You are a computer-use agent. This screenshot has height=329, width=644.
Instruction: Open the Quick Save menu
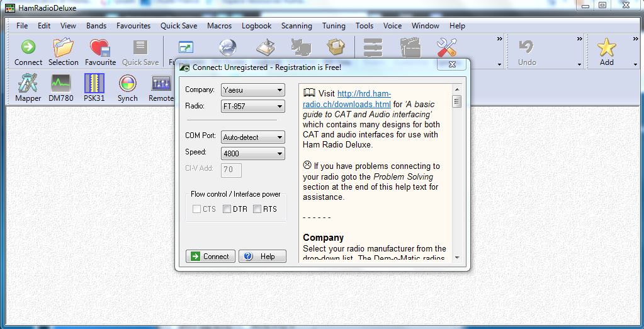[179, 25]
